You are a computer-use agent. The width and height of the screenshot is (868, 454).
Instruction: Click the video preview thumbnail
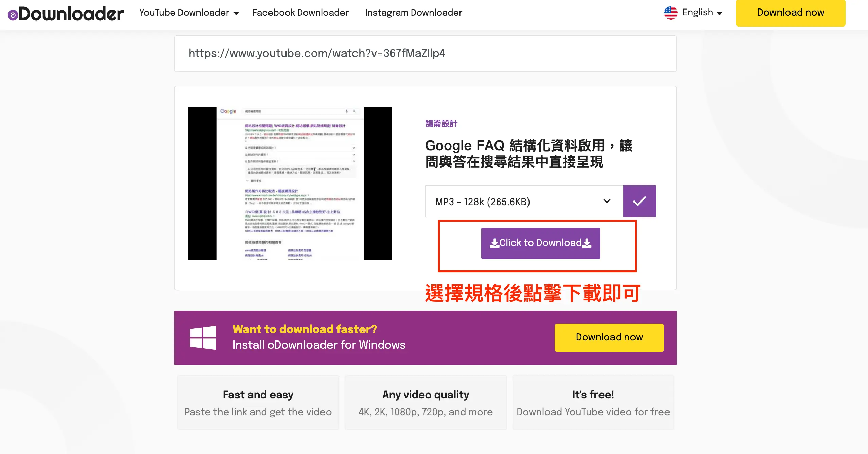(290, 183)
